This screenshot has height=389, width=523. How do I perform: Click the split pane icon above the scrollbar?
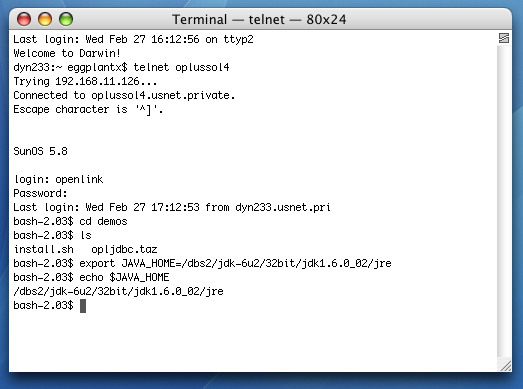click(504, 38)
